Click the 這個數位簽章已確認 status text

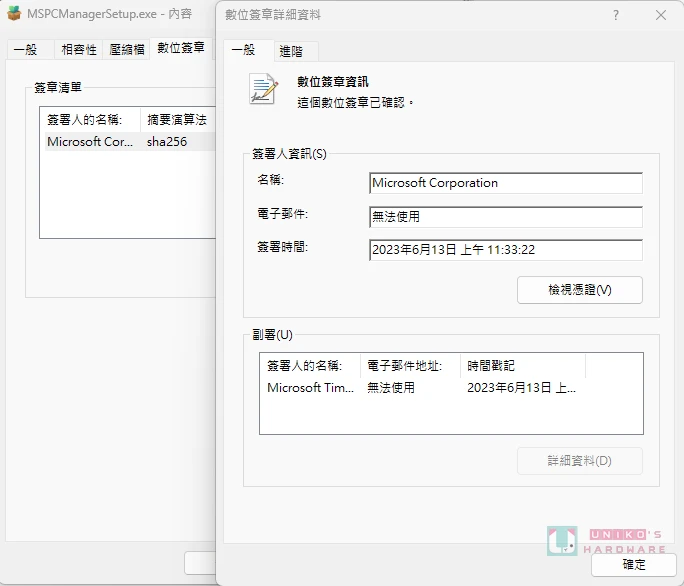(355, 103)
